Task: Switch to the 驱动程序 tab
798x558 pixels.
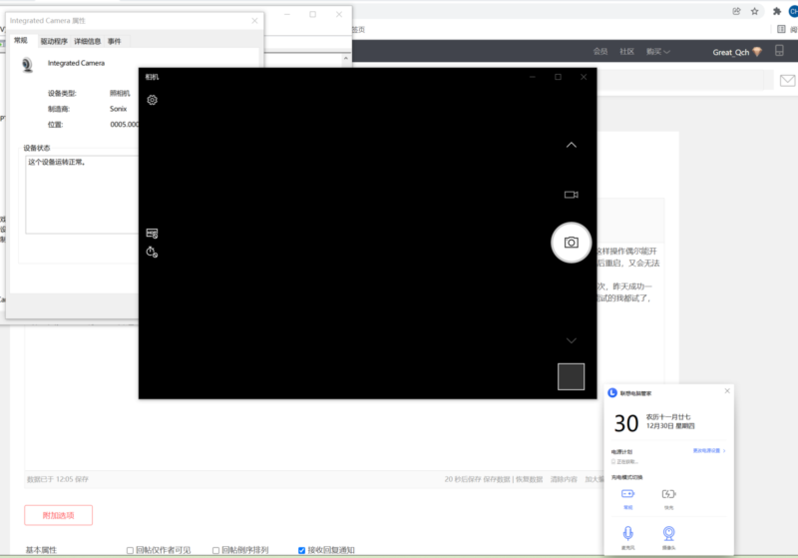Action: tap(54, 41)
